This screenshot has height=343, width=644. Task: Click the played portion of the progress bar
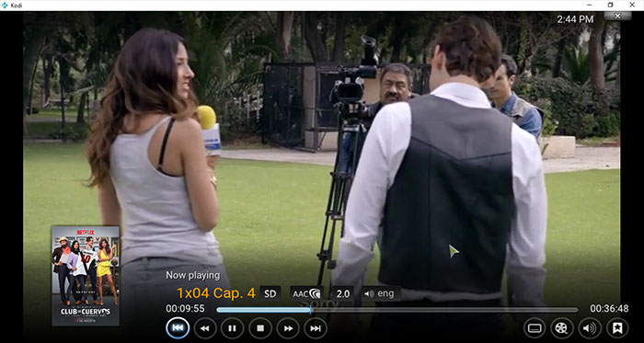pyautogui.click(x=264, y=310)
